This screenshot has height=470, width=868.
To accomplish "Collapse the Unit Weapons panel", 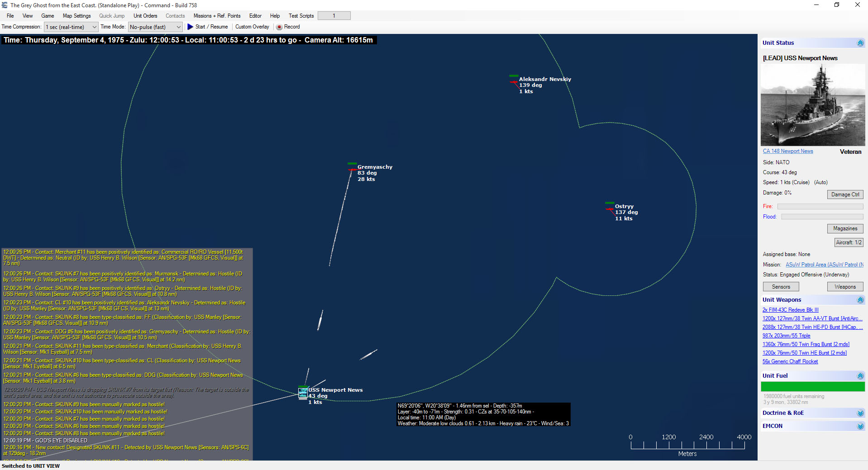I will [x=860, y=299].
